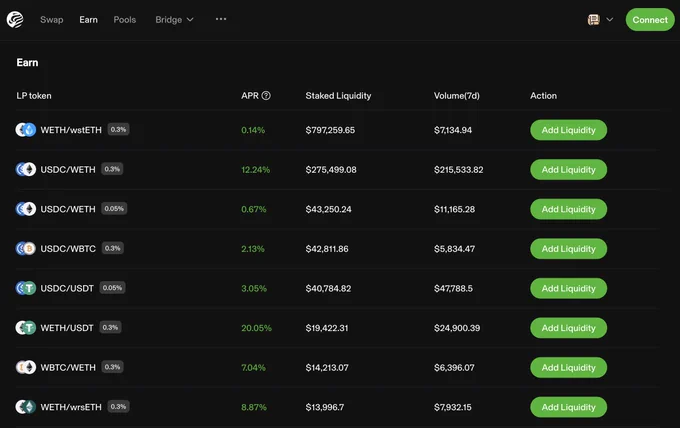Expand the Bridge dropdown menu
The height and width of the screenshot is (428, 680).
click(174, 20)
